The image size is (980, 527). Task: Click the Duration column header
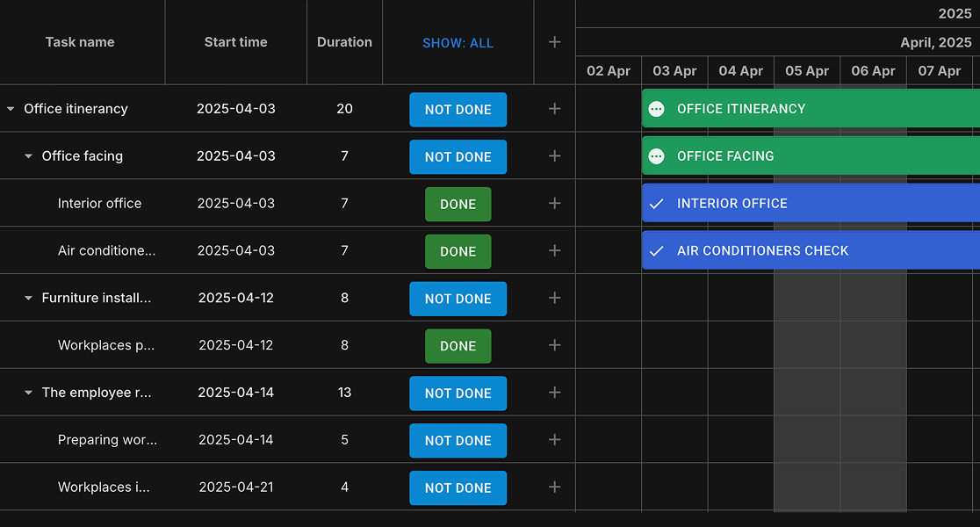tap(344, 42)
